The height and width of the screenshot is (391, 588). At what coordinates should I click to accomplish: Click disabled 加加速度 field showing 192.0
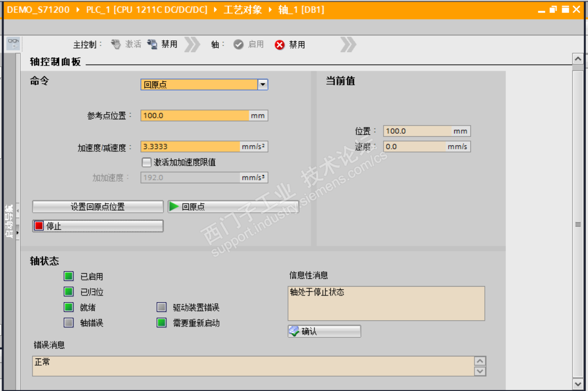[190, 178]
